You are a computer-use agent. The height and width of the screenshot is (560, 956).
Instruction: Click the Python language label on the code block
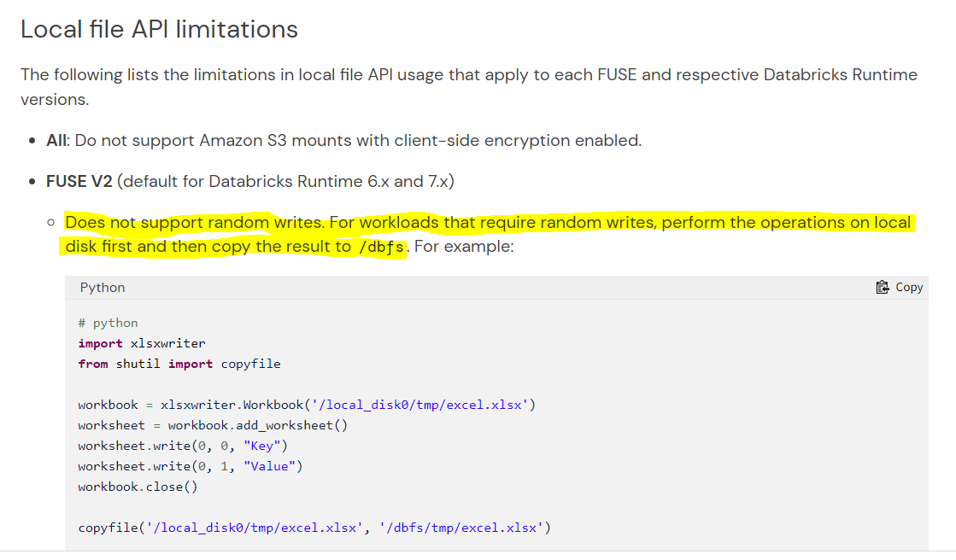(x=102, y=287)
